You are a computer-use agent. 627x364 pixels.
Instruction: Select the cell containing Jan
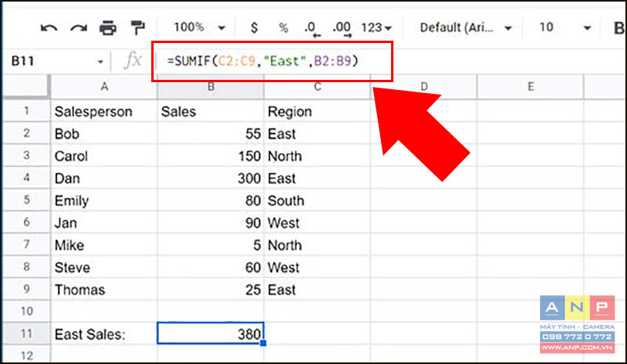(x=104, y=222)
